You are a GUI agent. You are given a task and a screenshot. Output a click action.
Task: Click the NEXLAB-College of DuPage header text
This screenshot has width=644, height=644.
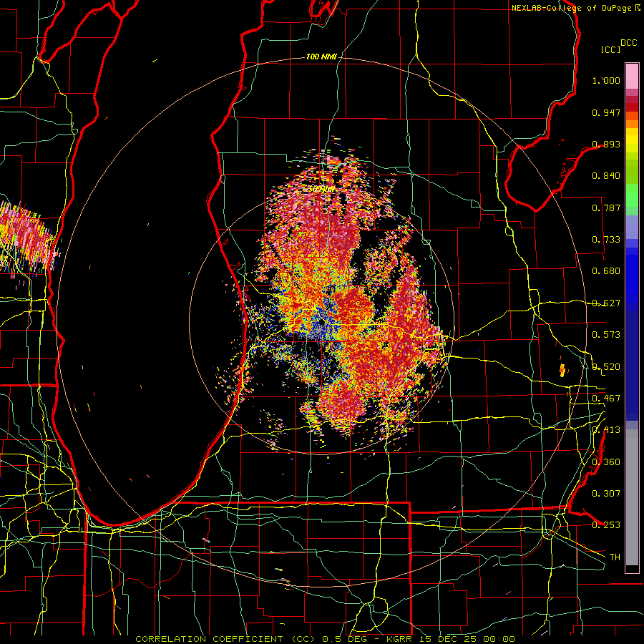[x=572, y=8]
